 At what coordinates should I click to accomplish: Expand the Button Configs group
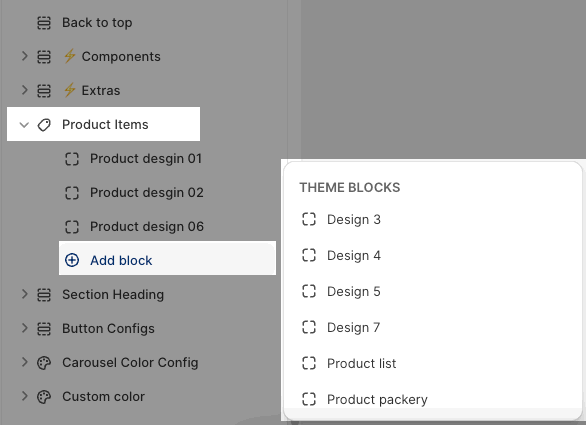[x=24, y=329]
